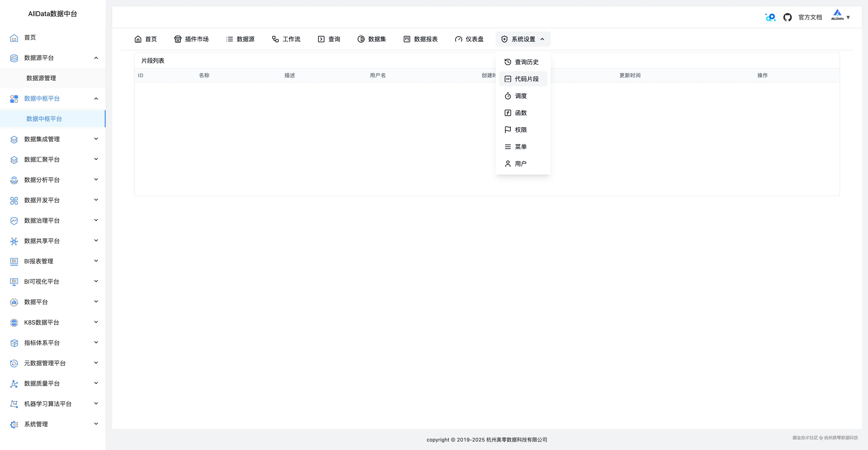Expand the 数据分析平台 sidebar group

coord(96,180)
